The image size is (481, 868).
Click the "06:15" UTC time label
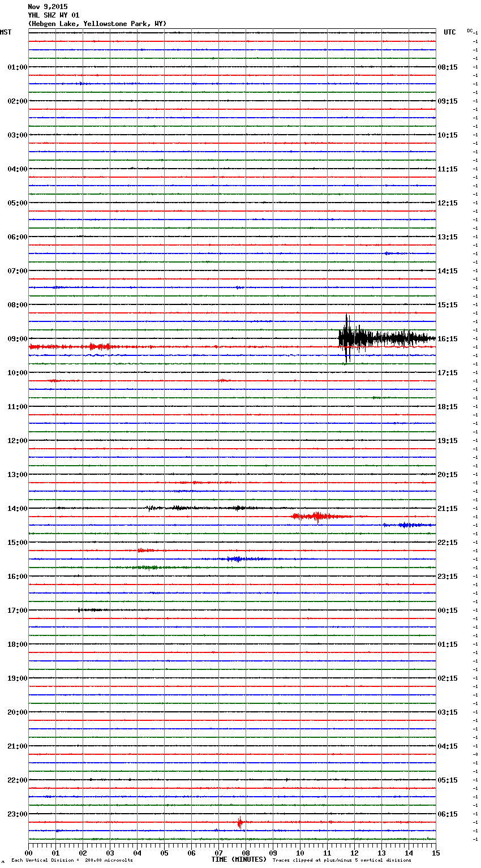(448, 814)
